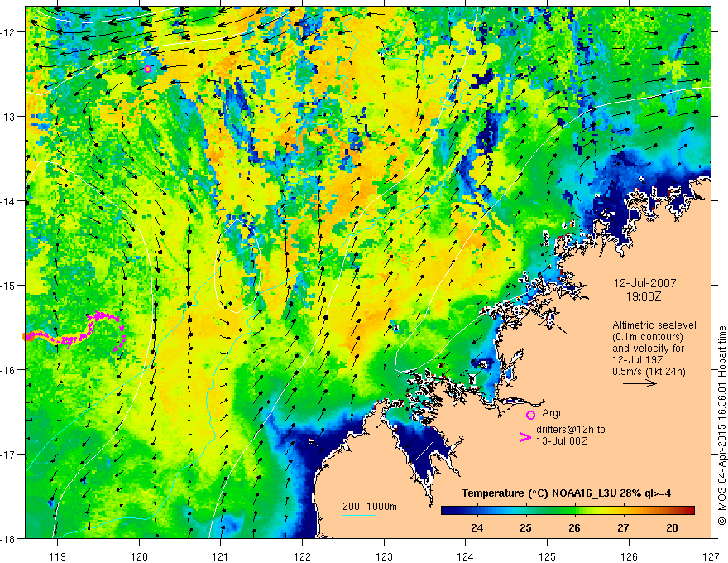Click the magenta Argo circle symbol in the legend
Screen dimensions: 728x563
pyautogui.click(x=530, y=415)
